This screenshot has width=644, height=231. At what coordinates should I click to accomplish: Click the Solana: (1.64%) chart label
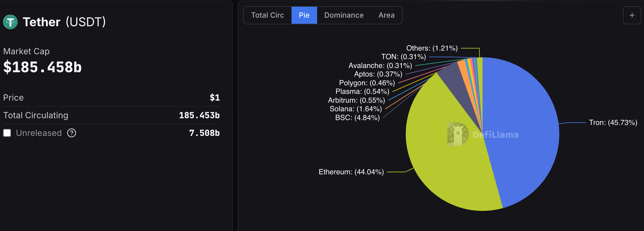356,109
